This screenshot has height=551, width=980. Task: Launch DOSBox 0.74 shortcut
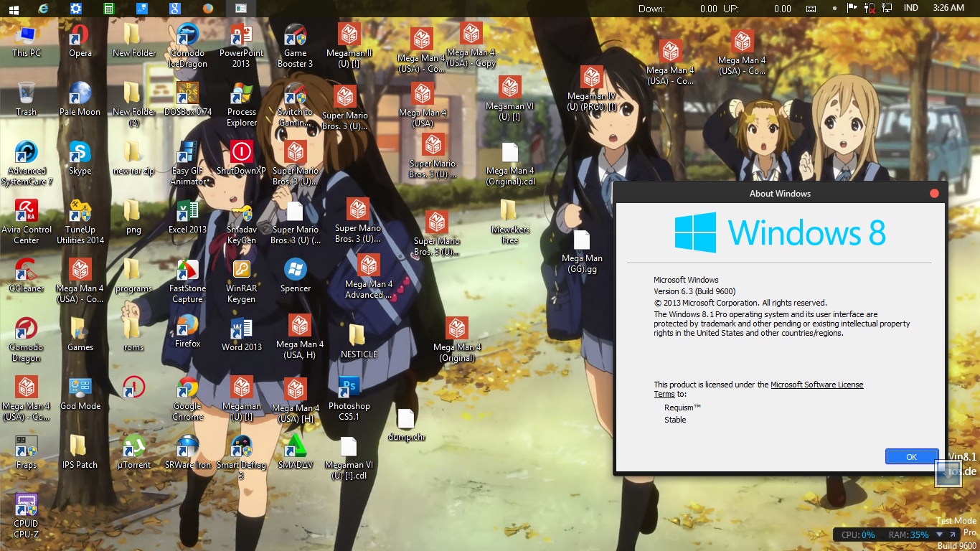188,100
